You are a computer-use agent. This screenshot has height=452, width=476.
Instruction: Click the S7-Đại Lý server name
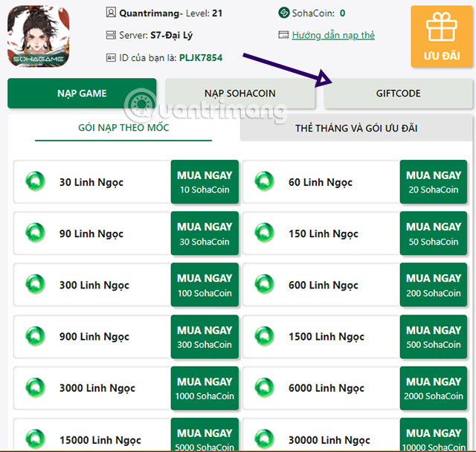tap(172, 36)
